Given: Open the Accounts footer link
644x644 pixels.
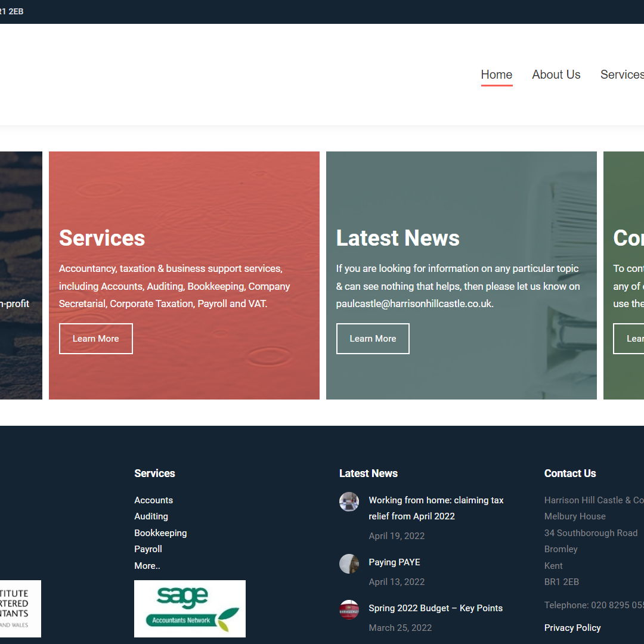Looking at the screenshot, I should [x=153, y=500].
